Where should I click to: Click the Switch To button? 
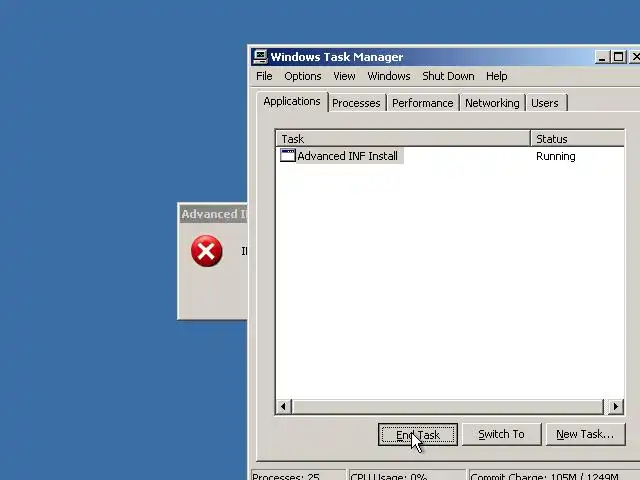point(501,434)
